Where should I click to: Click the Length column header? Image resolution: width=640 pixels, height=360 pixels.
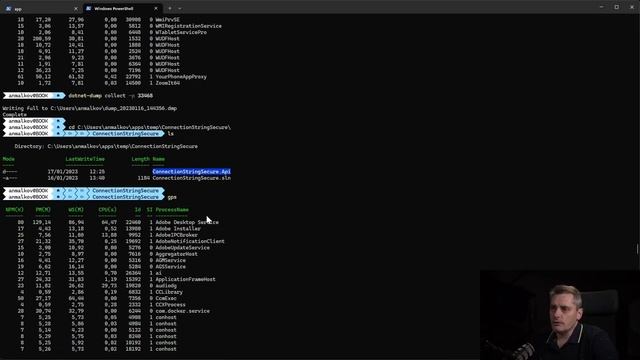140,159
